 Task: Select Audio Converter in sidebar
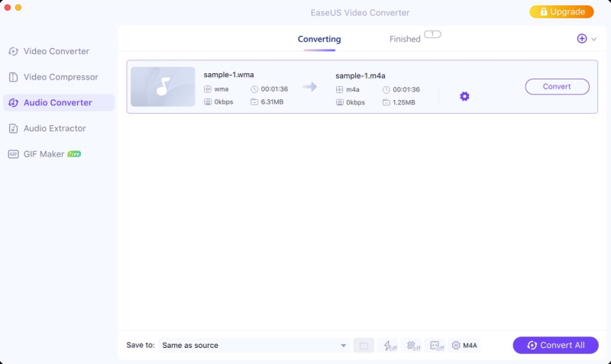[x=58, y=103]
